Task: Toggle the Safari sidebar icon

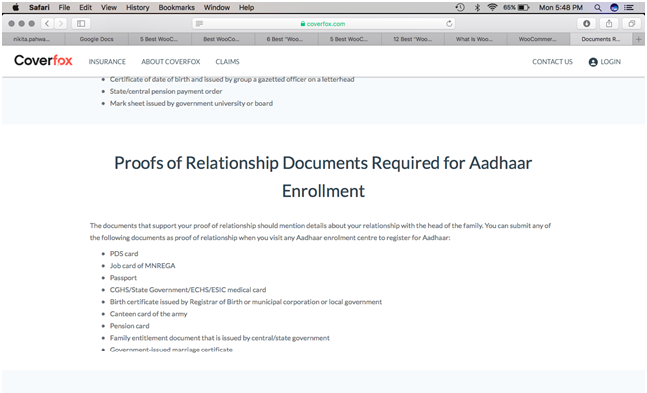Action: [x=81, y=24]
